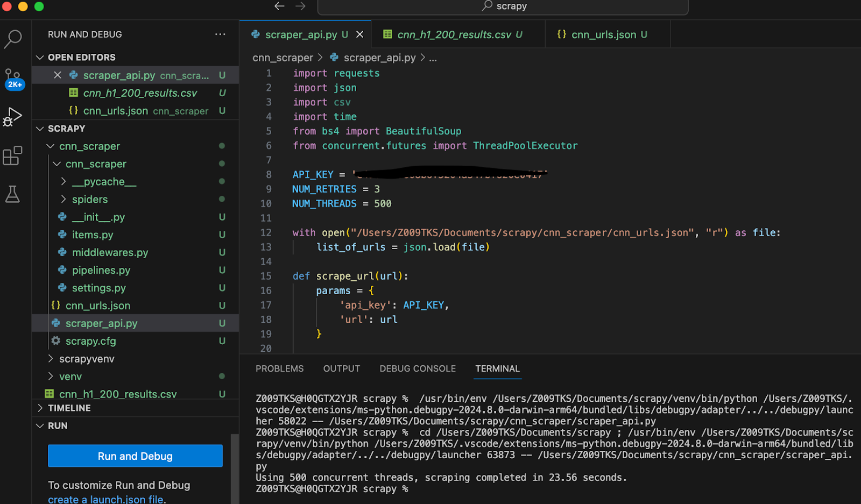
Task: Open the Problems panel tab
Action: (280, 369)
